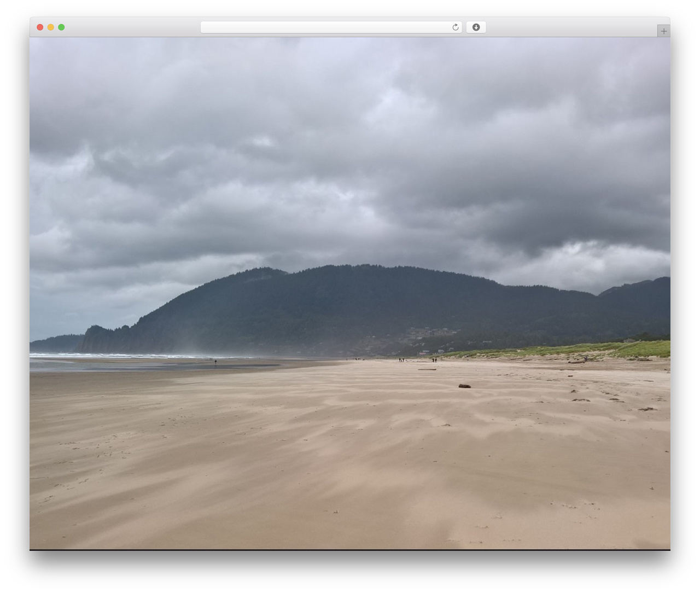Open the downloads button
This screenshot has width=700, height=593.
(x=476, y=27)
